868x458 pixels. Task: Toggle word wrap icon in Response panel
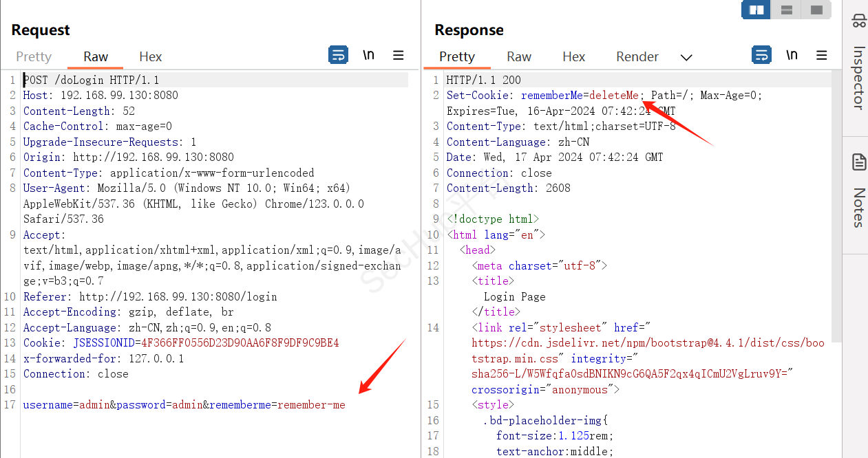(x=761, y=55)
